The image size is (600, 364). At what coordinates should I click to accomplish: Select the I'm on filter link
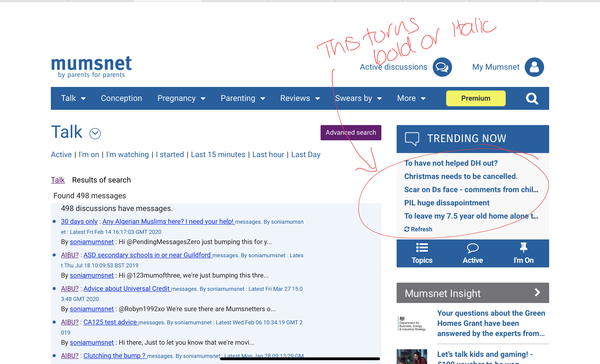pyautogui.click(x=89, y=155)
